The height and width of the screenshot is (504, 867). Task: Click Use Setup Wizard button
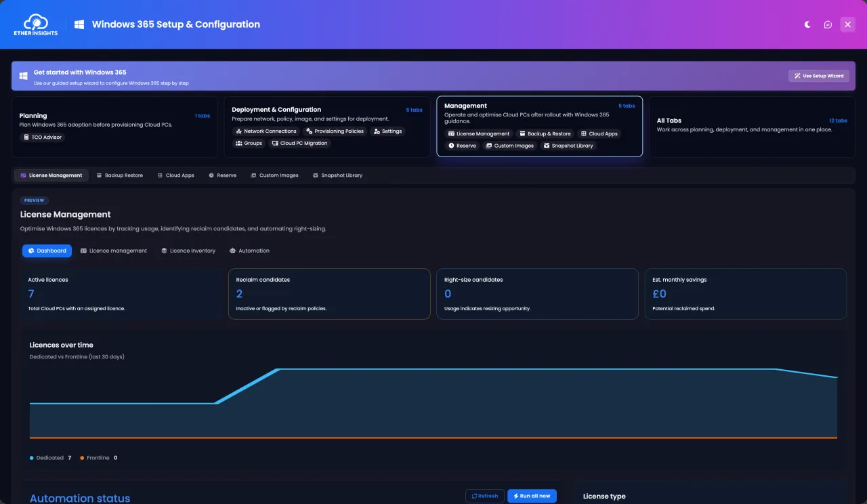click(x=818, y=76)
